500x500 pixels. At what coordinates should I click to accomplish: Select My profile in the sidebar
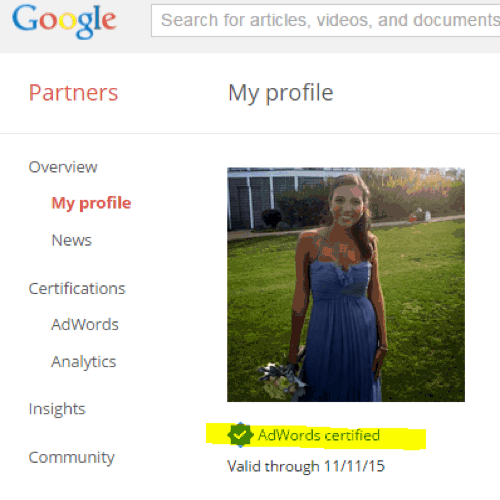point(91,203)
